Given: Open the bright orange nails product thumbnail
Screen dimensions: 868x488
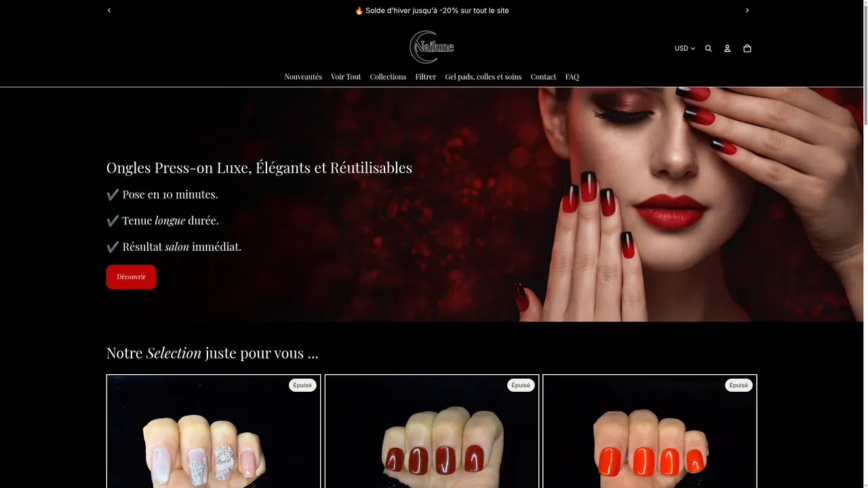Looking at the screenshot, I should point(650,431).
